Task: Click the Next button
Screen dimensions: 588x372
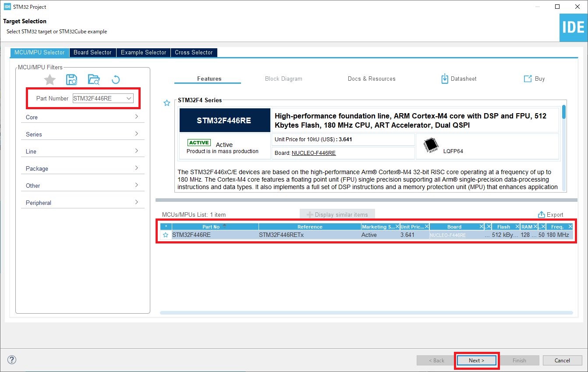Action: (x=476, y=361)
